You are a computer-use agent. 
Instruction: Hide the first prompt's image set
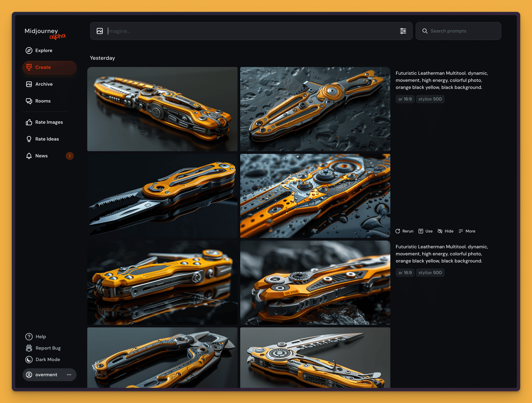pos(445,231)
